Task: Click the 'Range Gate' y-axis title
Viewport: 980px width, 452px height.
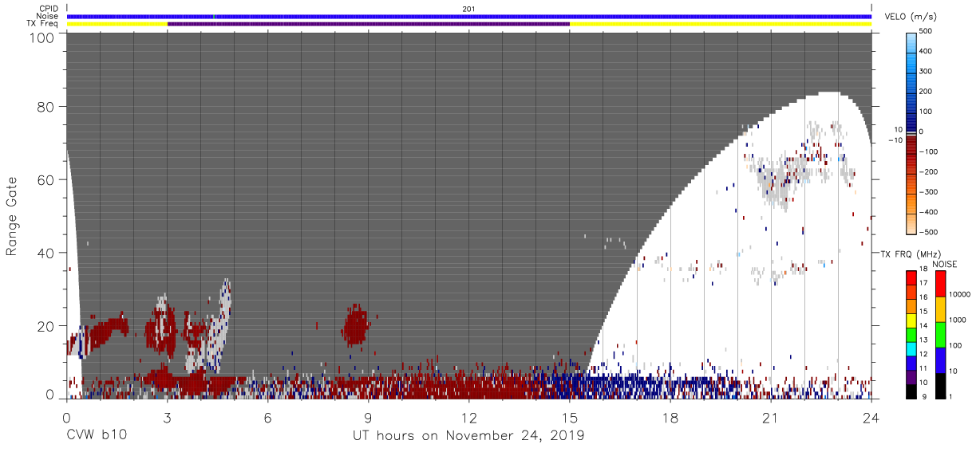Action: (12, 215)
